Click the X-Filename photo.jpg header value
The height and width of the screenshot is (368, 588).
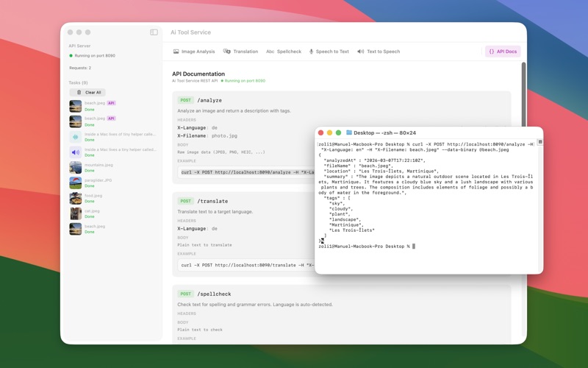click(224, 136)
